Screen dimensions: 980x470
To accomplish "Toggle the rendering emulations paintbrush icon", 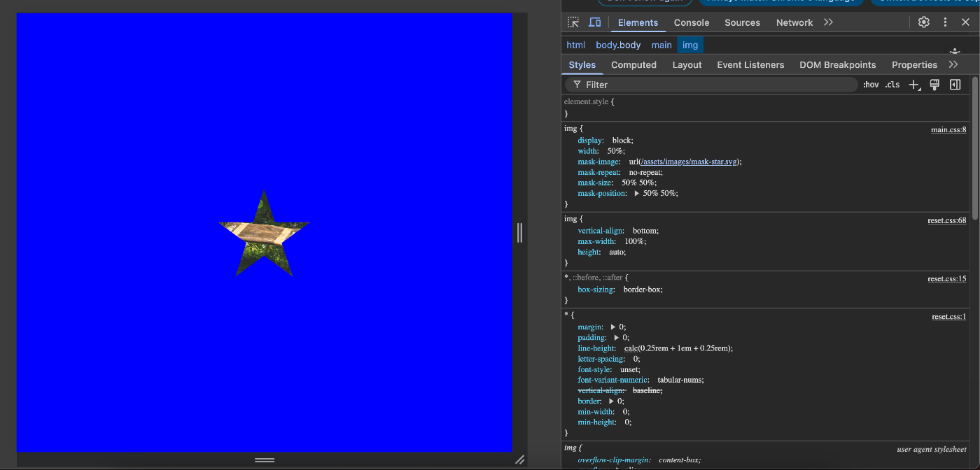I will [934, 85].
